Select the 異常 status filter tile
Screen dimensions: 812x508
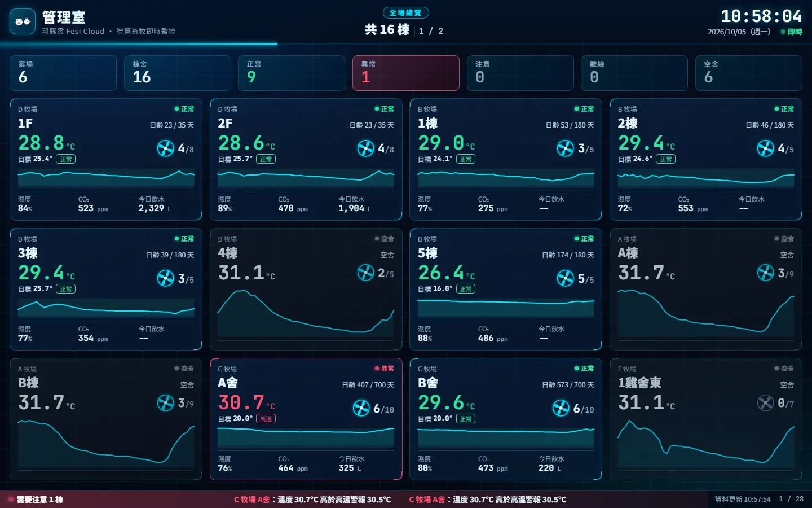pos(406,73)
